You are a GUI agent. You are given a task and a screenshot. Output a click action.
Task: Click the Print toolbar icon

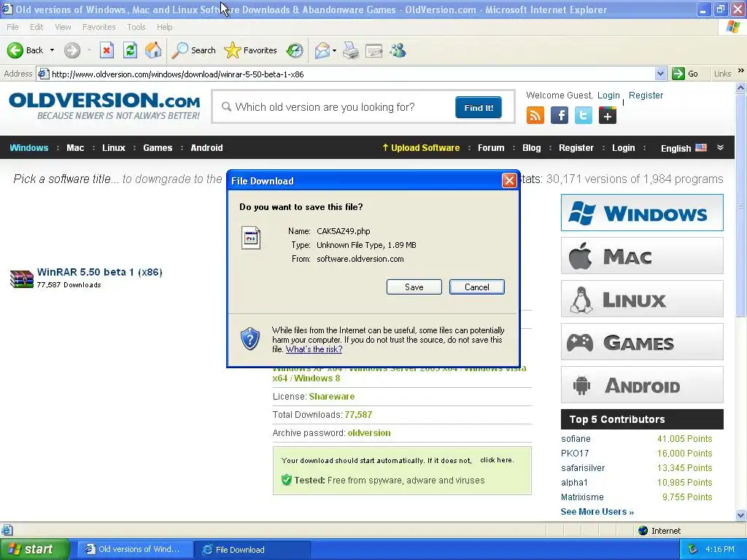coord(351,50)
